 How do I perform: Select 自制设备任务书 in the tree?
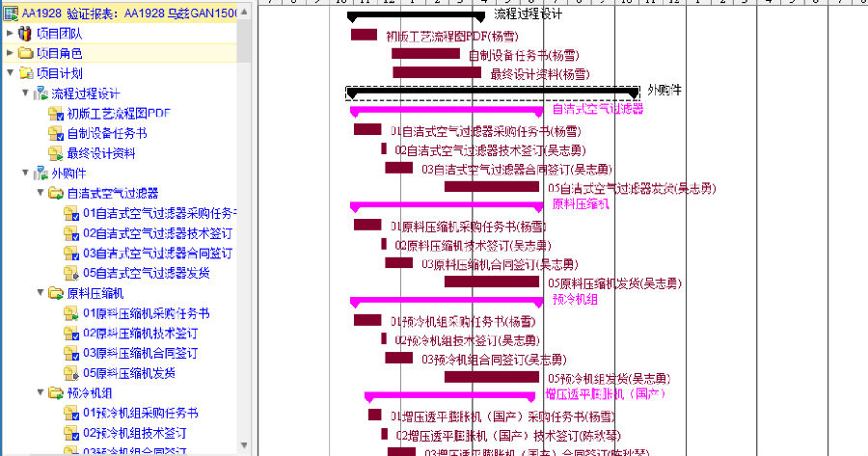pyautogui.click(x=107, y=133)
